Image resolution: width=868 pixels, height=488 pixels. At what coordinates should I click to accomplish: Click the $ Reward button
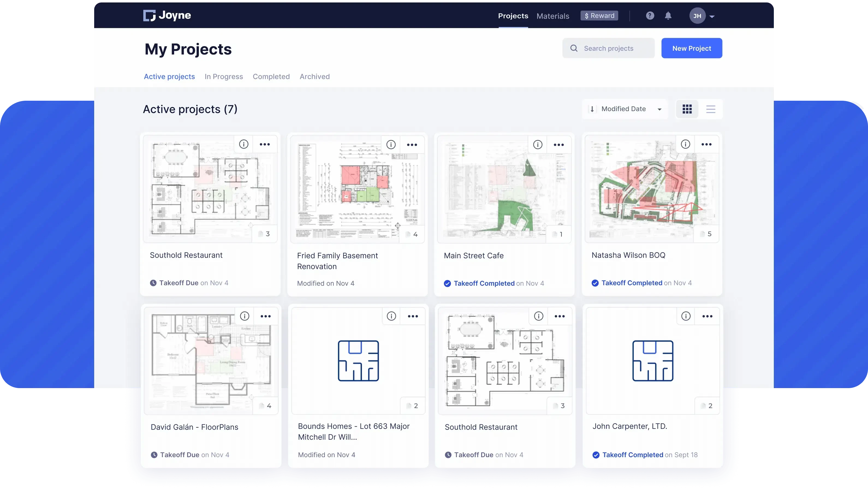pos(599,16)
